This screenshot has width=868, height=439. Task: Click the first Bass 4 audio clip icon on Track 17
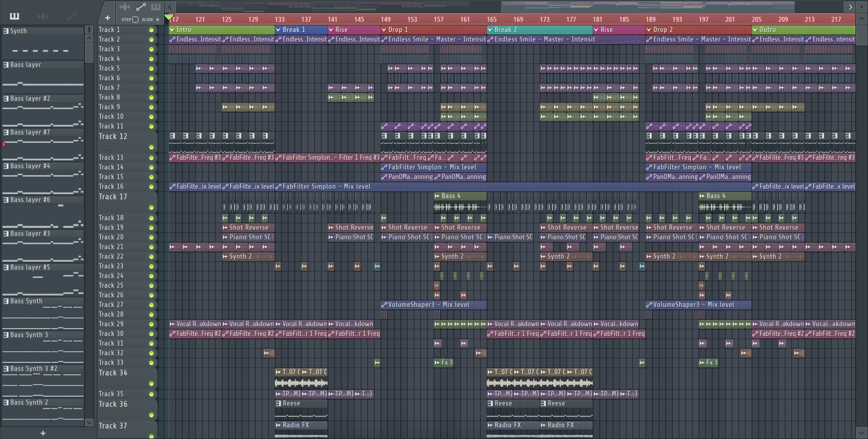coord(437,196)
